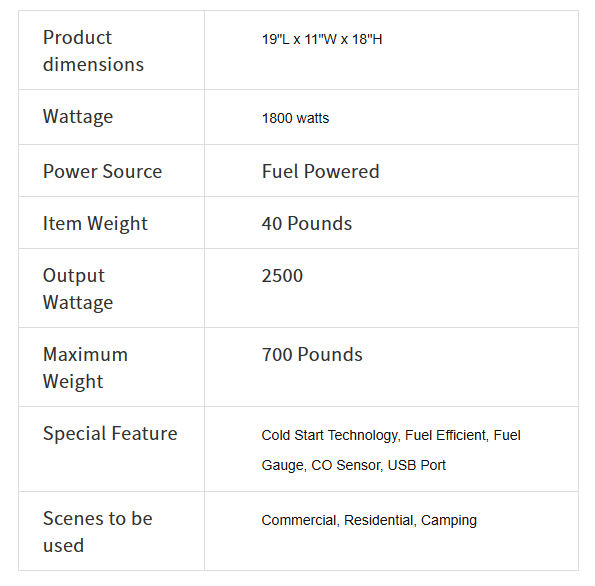Click the Item Weight label
Image resolution: width=595 pixels, height=586 pixels.
tap(95, 223)
